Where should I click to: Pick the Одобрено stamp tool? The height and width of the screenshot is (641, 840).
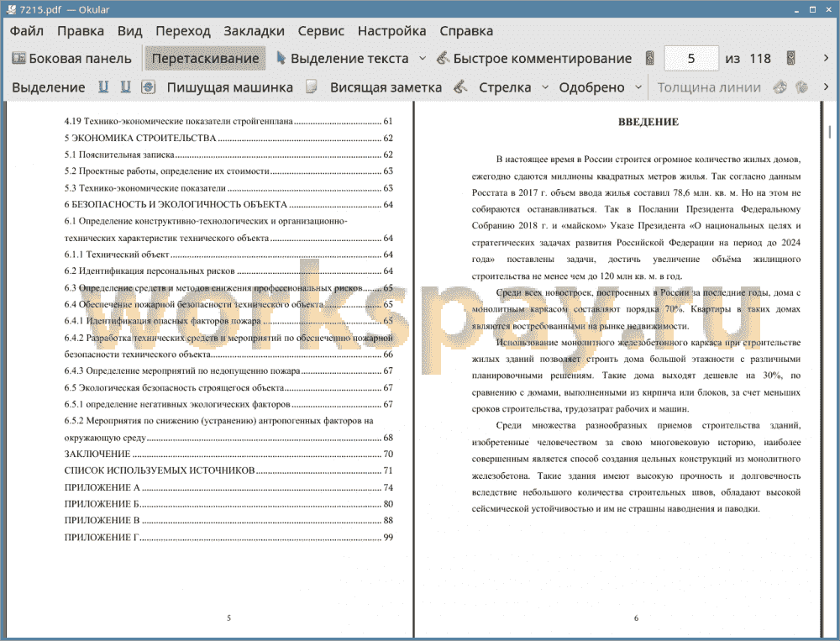coord(591,87)
